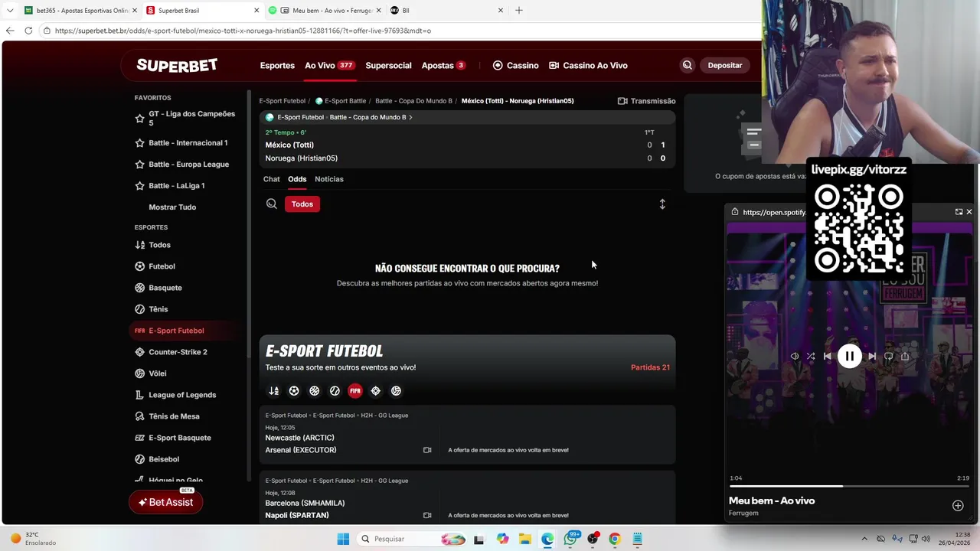The width and height of the screenshot is (980, 551).
Task: Return picture-in-picture window back to tab
Action: [x=959, y=212]
